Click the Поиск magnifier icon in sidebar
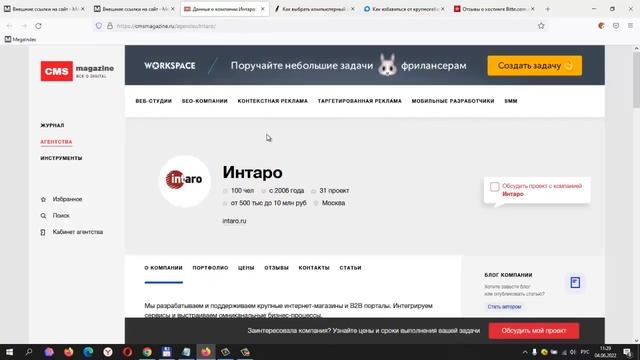The image size is (640, 360). [43, 216]
